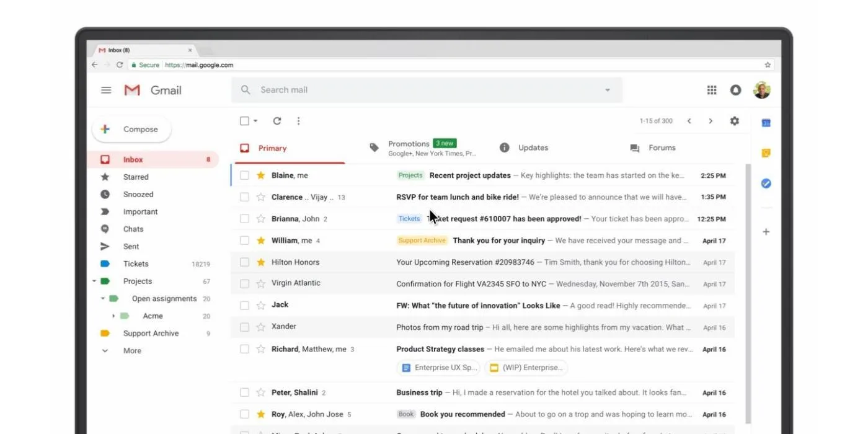Go forward in browser
This screenshot has width=868, height=434.
click(x=107, y=64)
